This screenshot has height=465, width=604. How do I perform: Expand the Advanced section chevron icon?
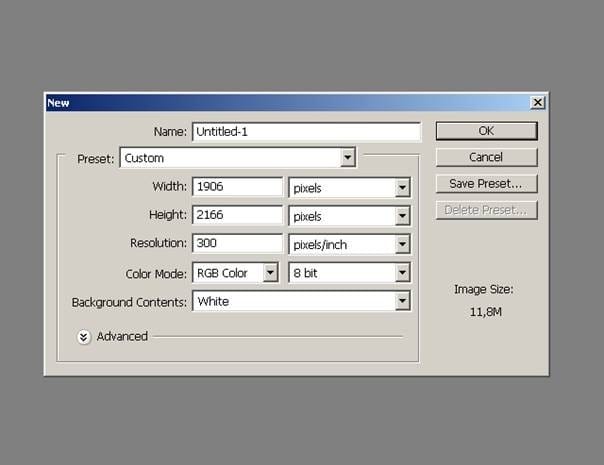pyautogui.click(x=84, y=337)
